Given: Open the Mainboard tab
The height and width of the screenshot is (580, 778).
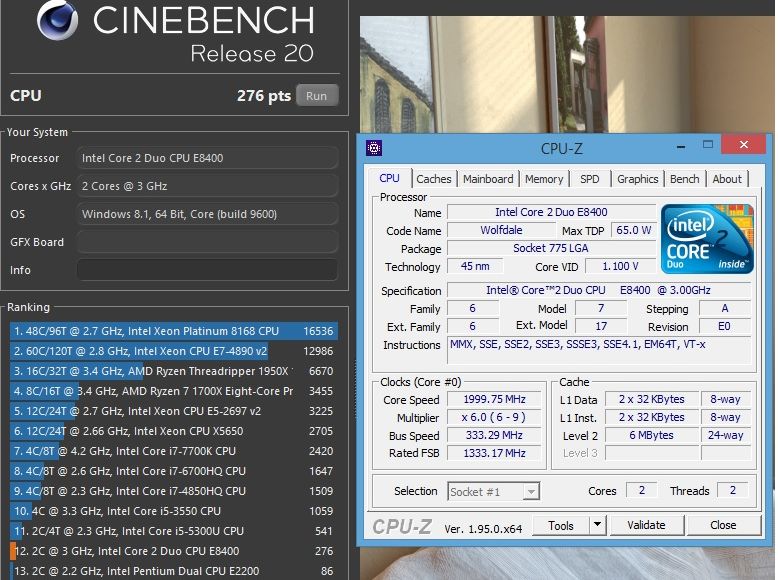Looking at the screenshot, I should [x=488, y=179].
